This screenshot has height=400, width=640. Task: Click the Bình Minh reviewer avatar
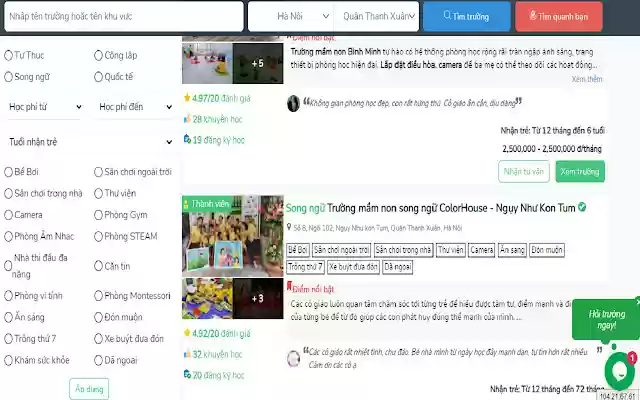tap(293, 104)
